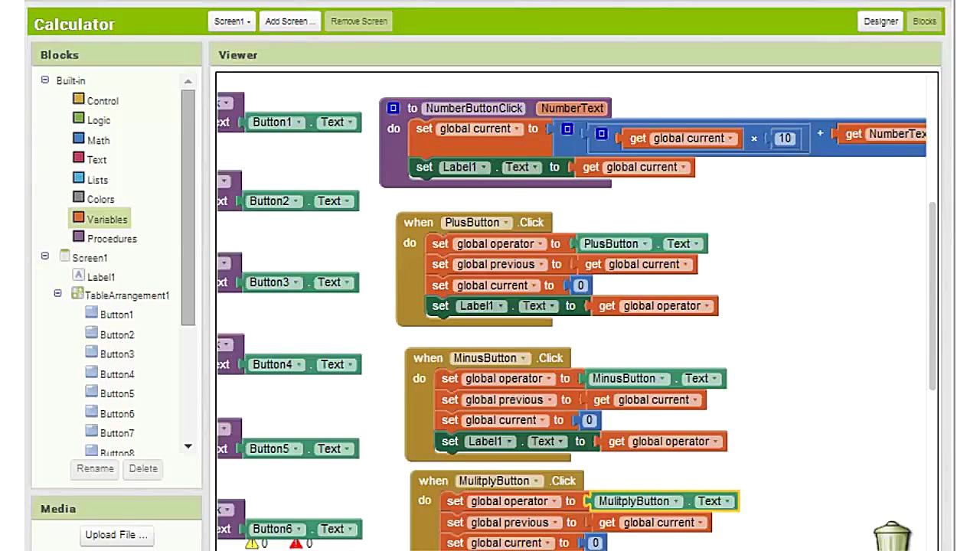980x551 pixels.
Task: Select the Procedures category icon
Action: click(x=78, y=237)
